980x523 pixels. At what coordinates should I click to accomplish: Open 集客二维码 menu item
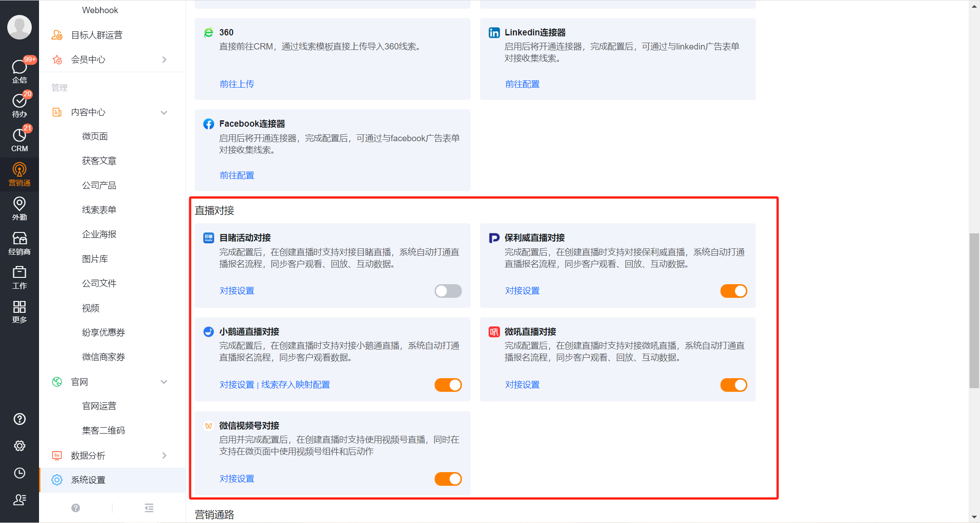[103, 430]
